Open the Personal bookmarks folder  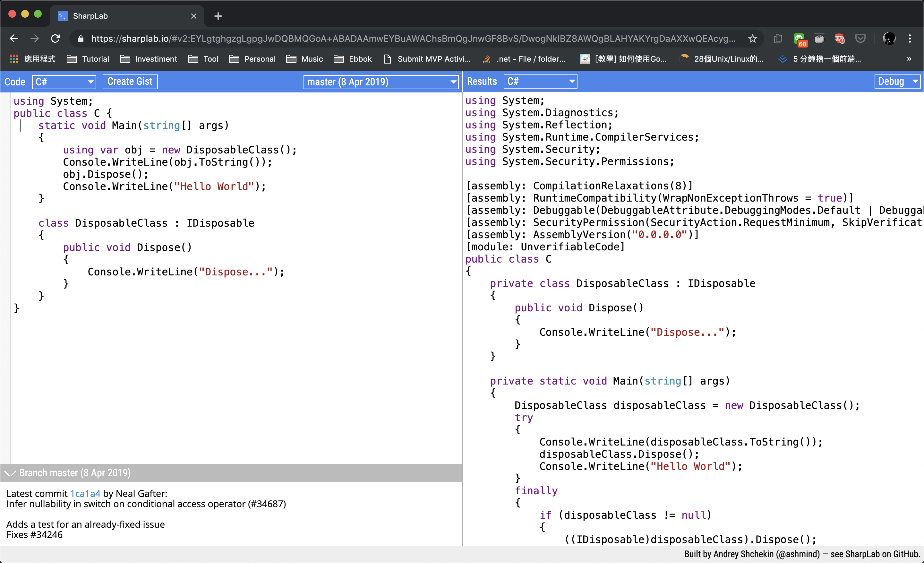252,59
